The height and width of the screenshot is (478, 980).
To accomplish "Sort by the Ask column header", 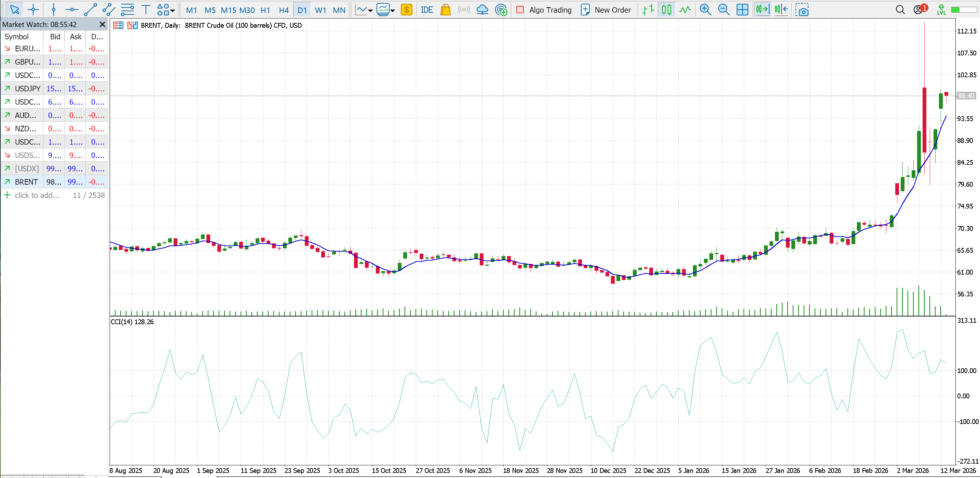I will pyautogui.click(x=75, y=37).
